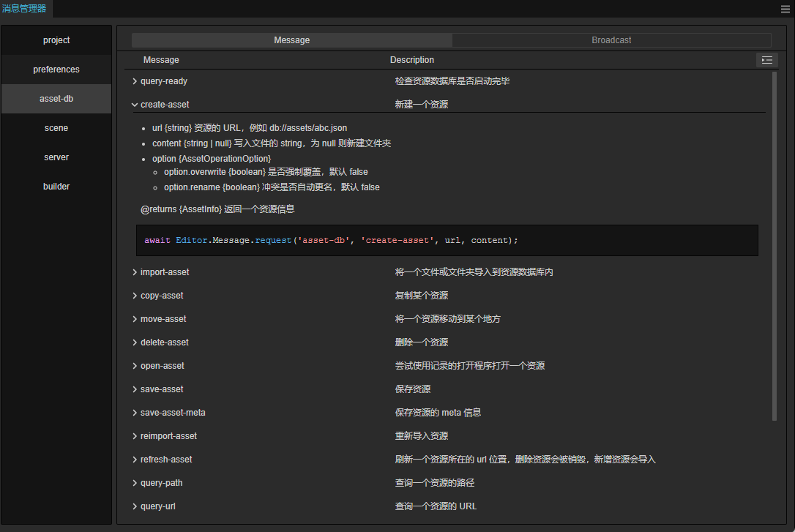This screenshot has width=795, height=532.
Task: Expand the query-url chevron
Action: coord(135,506)
